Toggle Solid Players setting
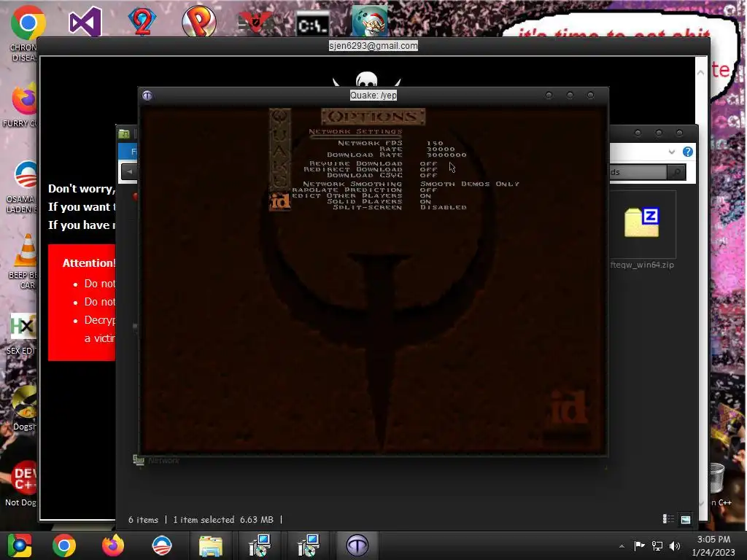The width and height of the screenshot is (747, 560). (379, 201)
